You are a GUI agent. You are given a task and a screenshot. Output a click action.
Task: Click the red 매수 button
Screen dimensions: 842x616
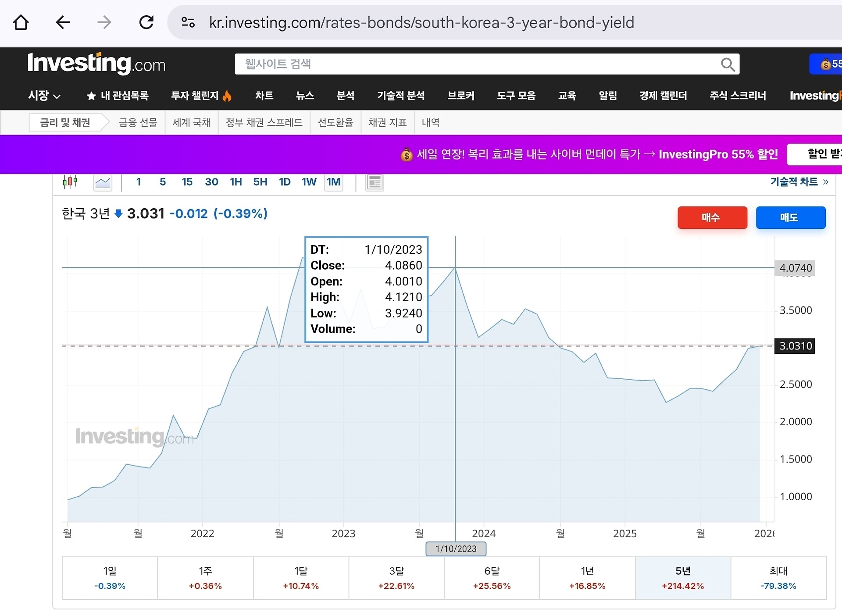pos(712,217)
